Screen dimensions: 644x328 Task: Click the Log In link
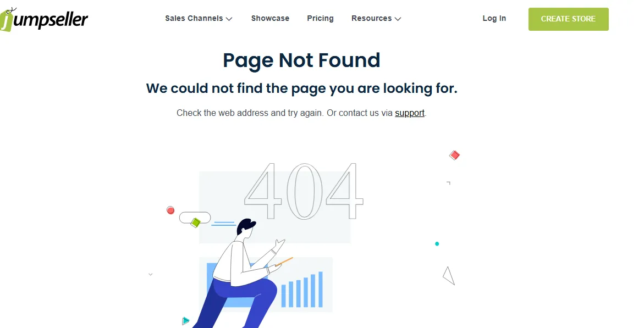[x=494, y=19]
